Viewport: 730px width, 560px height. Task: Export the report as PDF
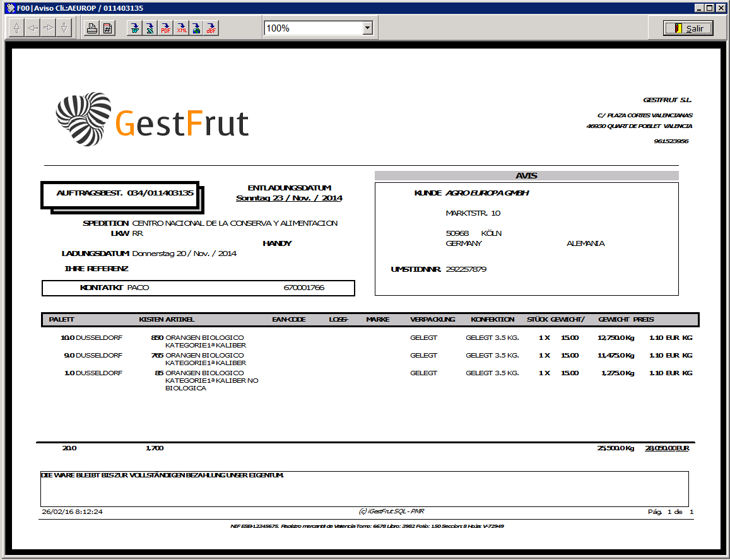(165, 28)
